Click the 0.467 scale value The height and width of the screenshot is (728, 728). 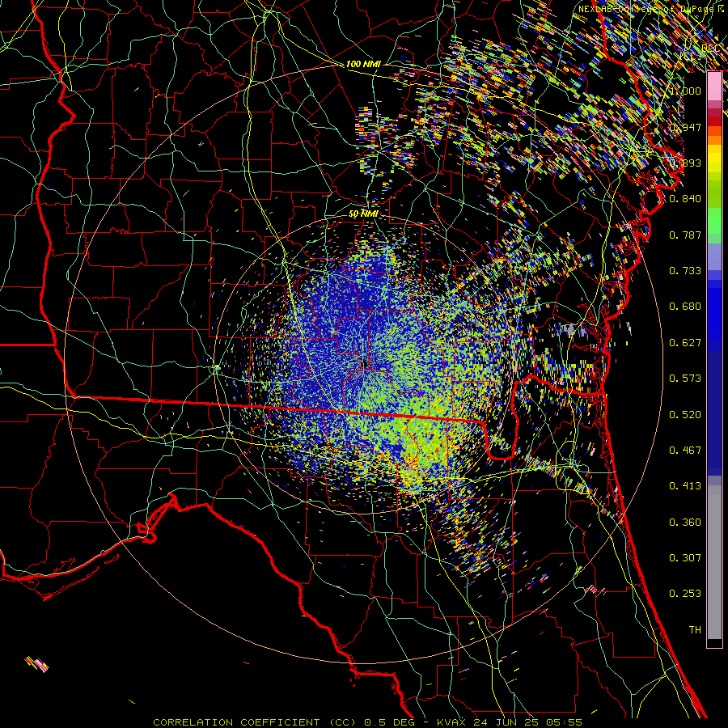click(x=685, y=451)
